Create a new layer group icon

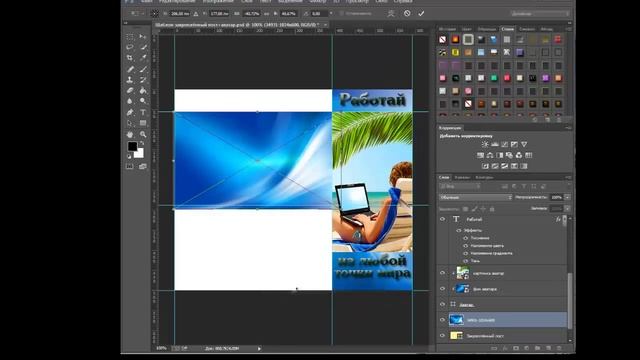click(537, 349)
